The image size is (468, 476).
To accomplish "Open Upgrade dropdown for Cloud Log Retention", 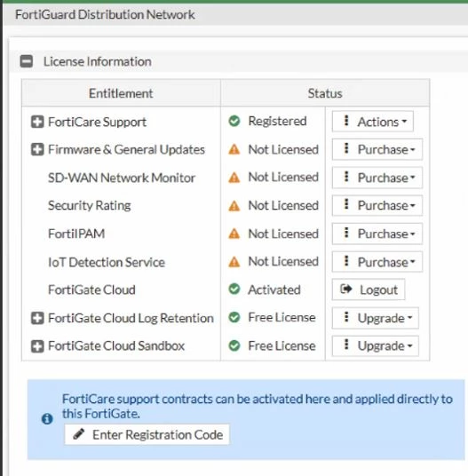I will pos(376,318).
